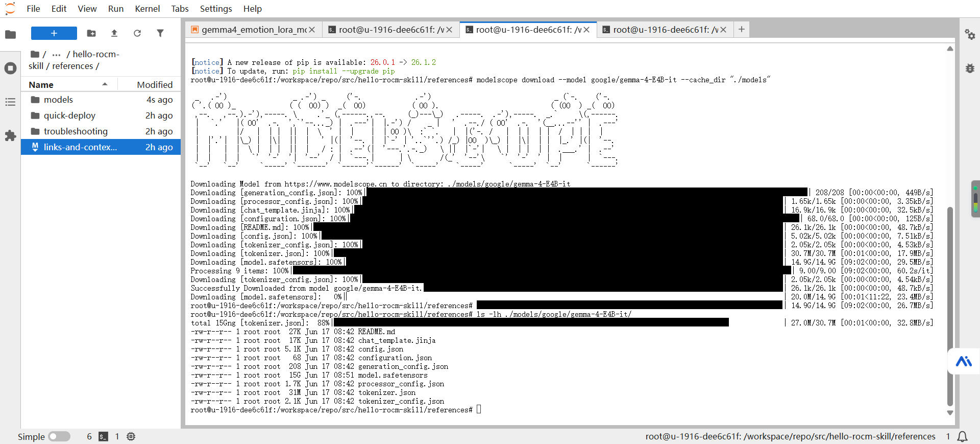Screen dimensions: 980x444
Task: Open the File menu
Action: (x=33, y=9)
